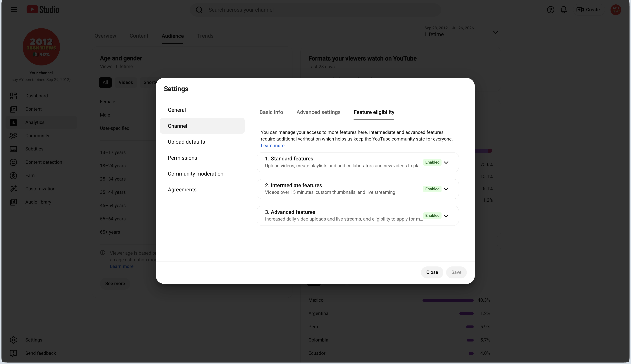Open the Trends analytics tab

(205, 36)
